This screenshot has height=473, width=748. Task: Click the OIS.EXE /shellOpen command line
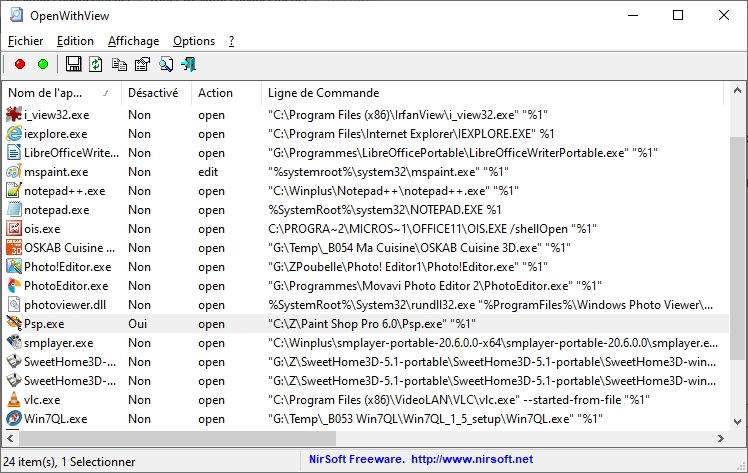[432, 229]
